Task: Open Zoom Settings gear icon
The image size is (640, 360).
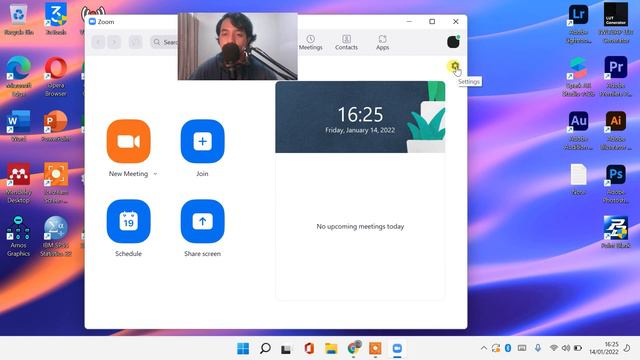Action: point(455,66)
